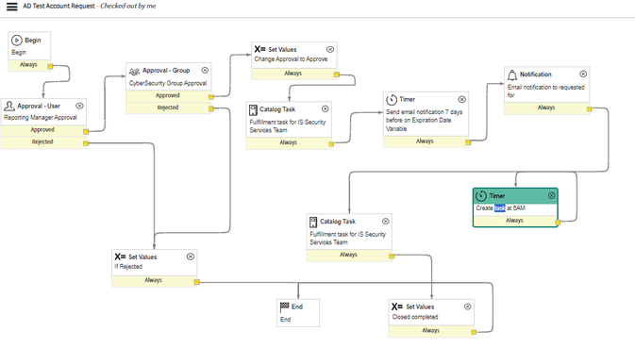The width and height of the screenshot is (635, 364).
Task: Click 'Email notification to requested for' text
Action: (546, 91)
